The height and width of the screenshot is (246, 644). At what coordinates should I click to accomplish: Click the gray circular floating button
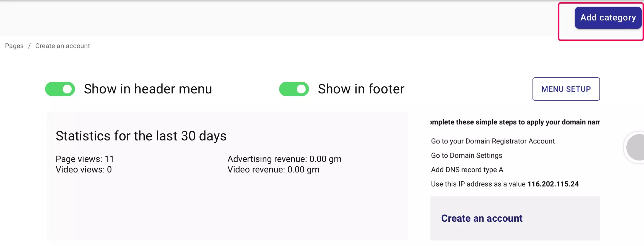(636, 147)
